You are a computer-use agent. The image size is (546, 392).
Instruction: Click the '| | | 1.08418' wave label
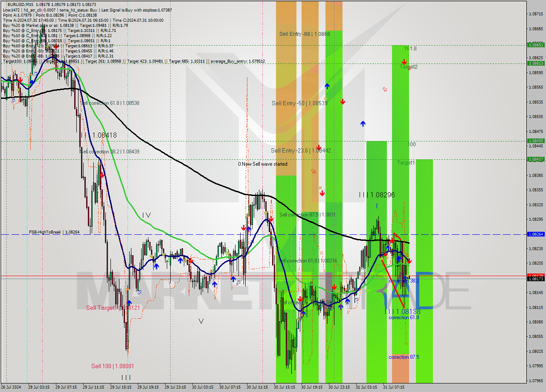(x=99, y=135)
